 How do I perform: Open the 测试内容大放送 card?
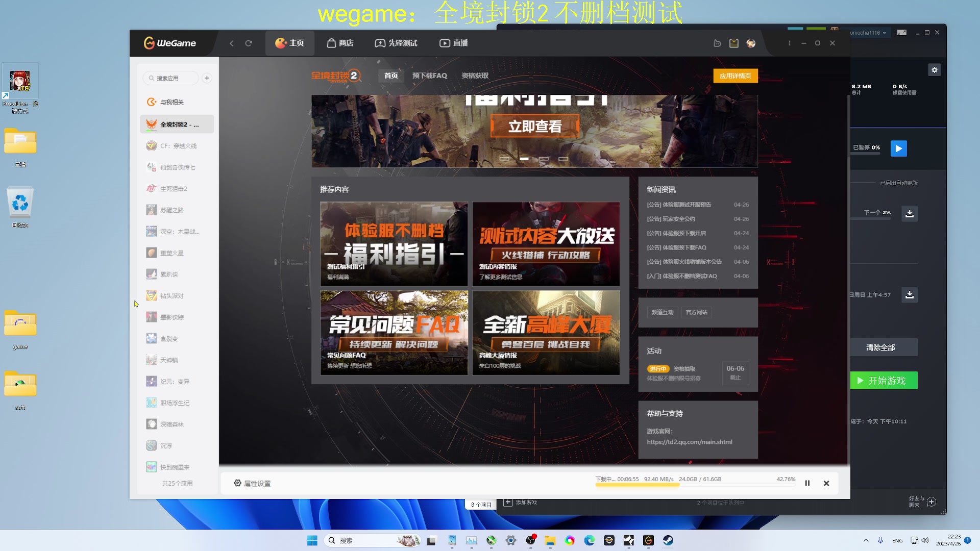pos(546,244)
